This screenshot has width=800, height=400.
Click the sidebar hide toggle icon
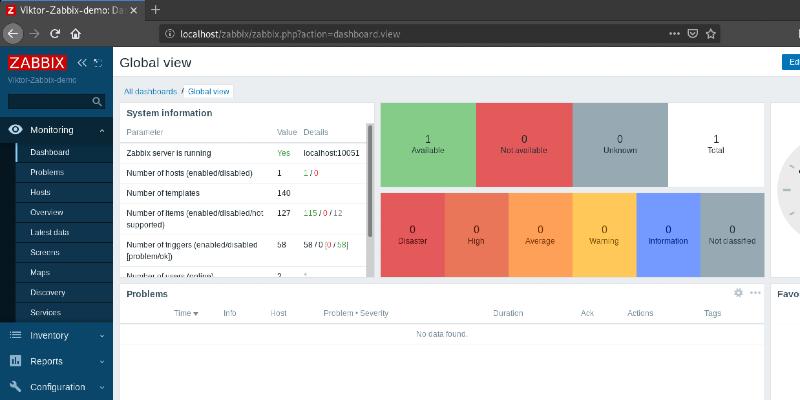[x=97, y=62]
